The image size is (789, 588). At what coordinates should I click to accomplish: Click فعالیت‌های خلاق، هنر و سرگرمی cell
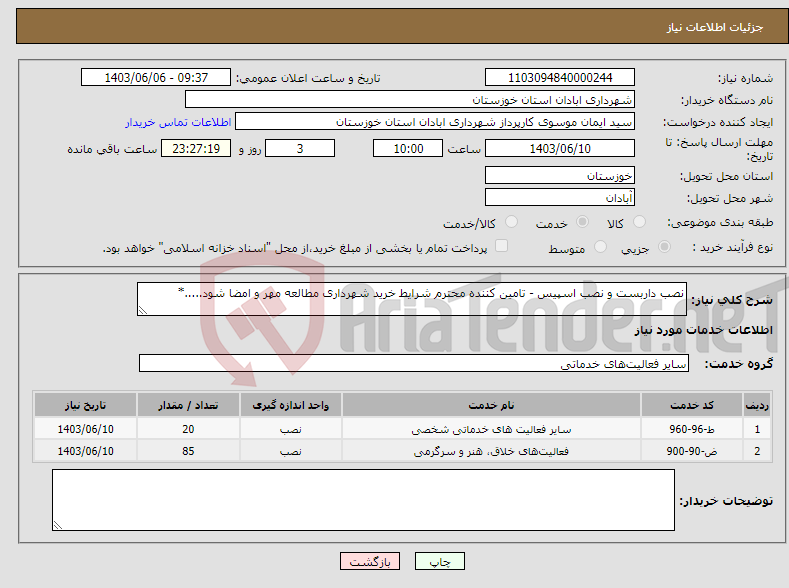(491, 451)
